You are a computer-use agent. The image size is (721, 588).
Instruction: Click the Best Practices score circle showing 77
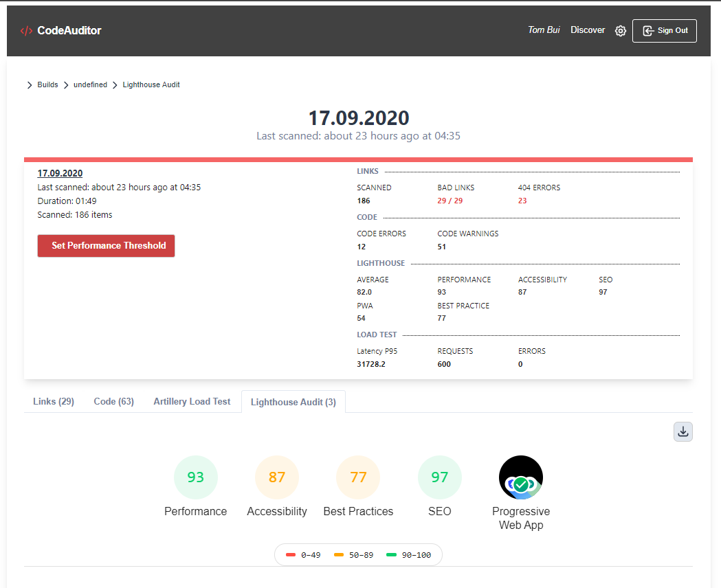[x=358, y=477]
